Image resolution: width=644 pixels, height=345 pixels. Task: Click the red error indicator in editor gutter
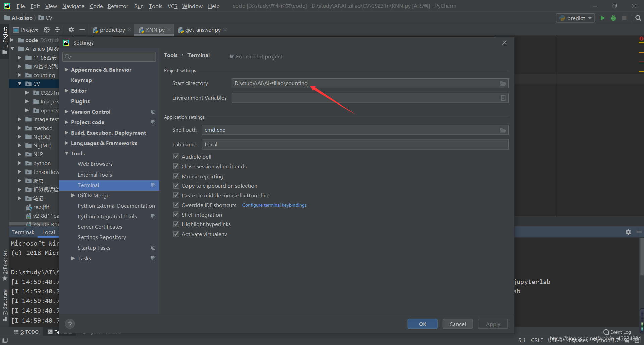641,39
